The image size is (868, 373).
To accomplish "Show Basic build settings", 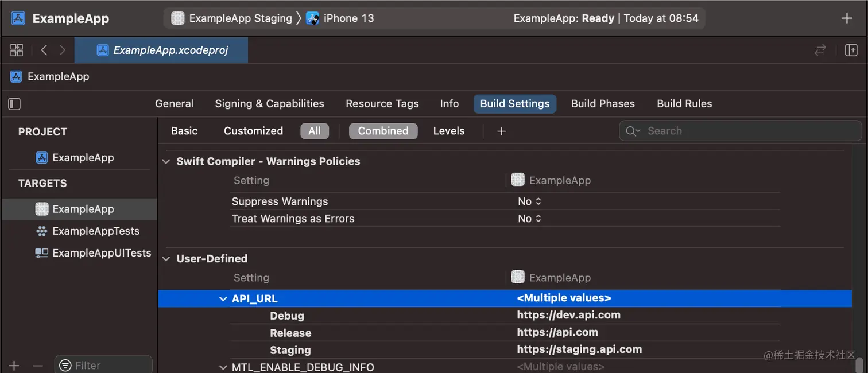I will point(184,131).
